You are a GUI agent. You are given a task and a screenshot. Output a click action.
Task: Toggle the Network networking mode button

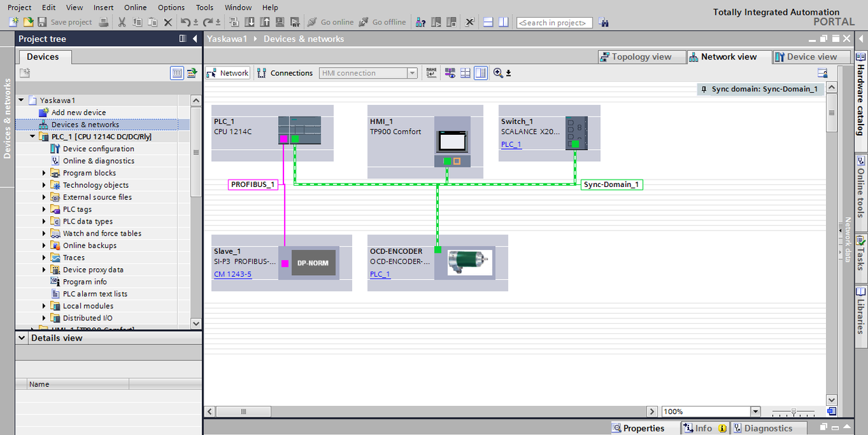[228, 73]
